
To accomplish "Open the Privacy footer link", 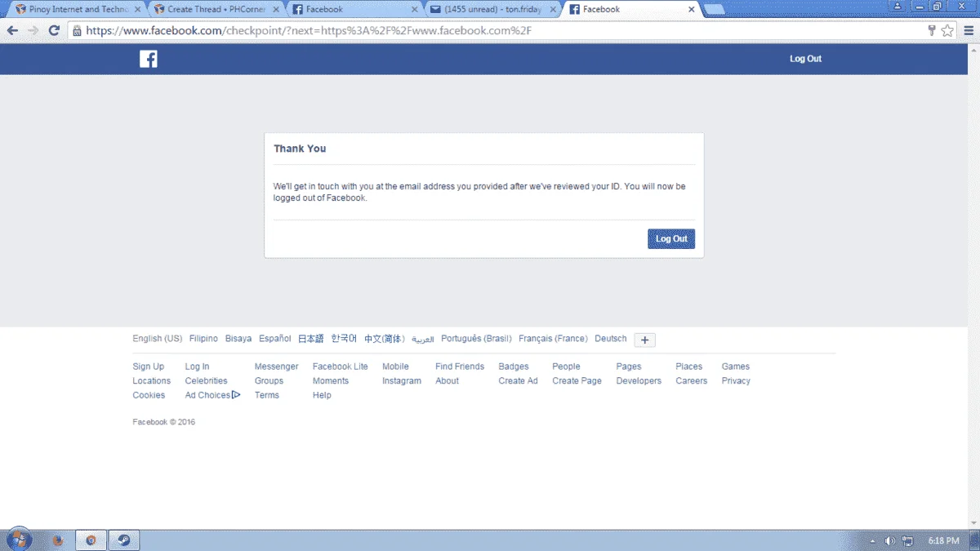I will pos(736,381).
